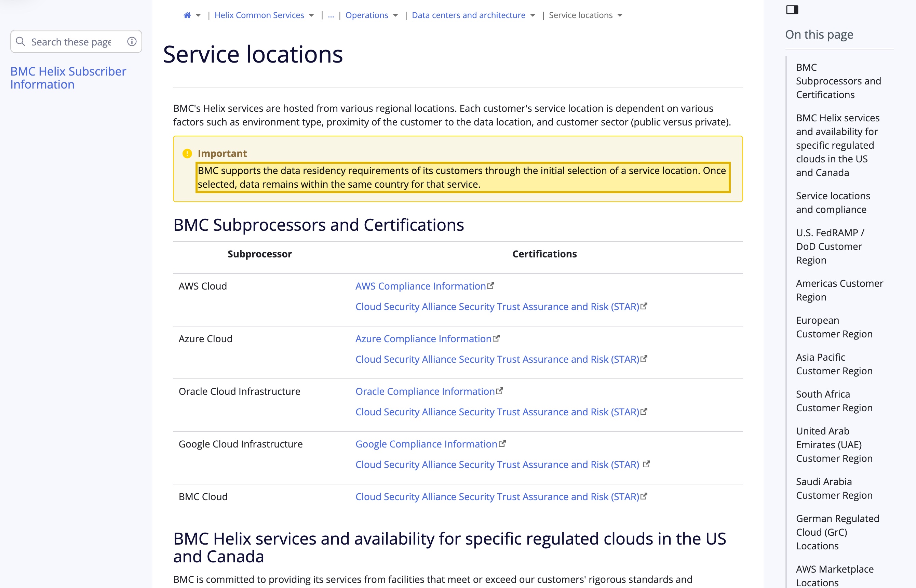Jump to U.S. FedRAMP / DoD Customer Region
The image size is (916, 588).
[830, 246]
